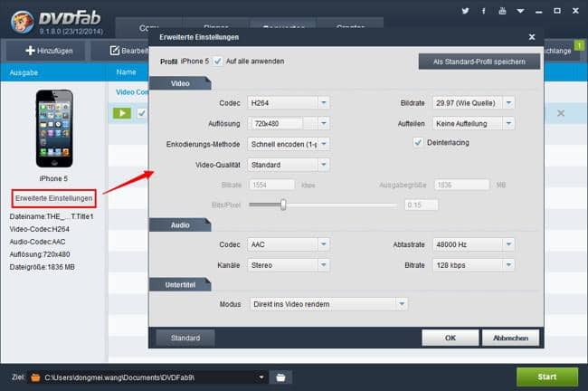Click the Video Con link in list
Image resolution: width=588 pixels, height=391 pixels.
(x=132, y=92)
